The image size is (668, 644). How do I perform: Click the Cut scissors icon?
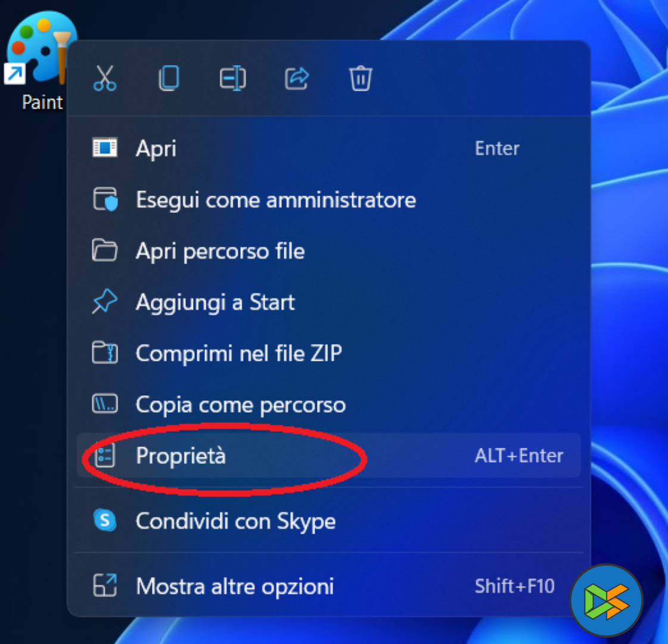coord(105,79)
